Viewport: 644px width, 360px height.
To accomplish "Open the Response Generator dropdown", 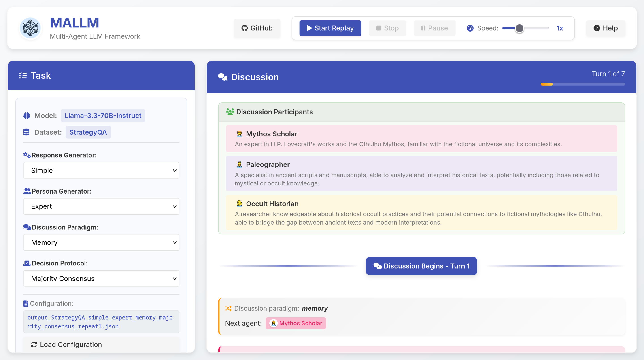I will tap(101, 170).
